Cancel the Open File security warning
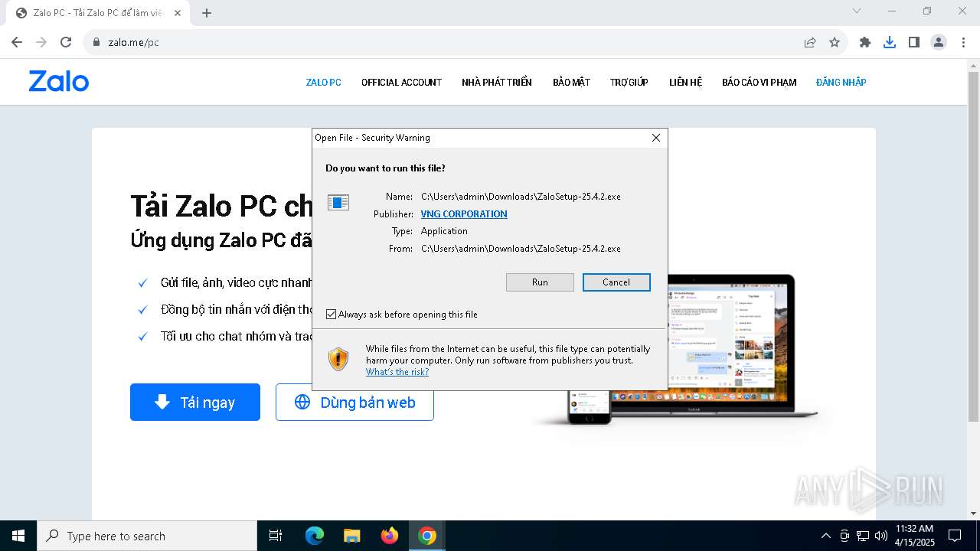 click(616, 282)
